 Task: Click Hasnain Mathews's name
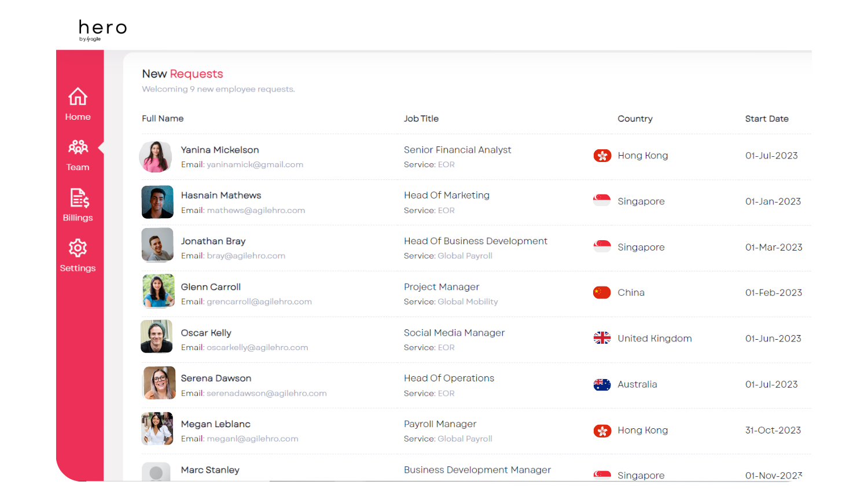tap(221, 196)
